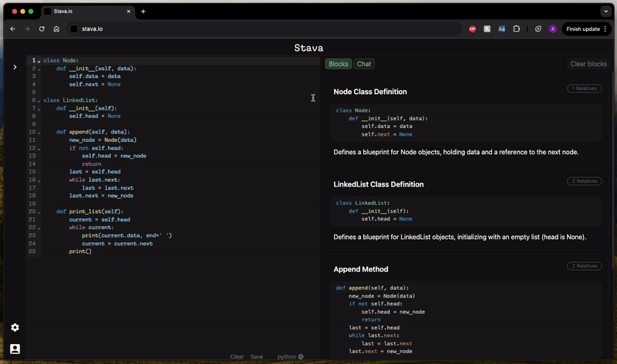Collapse fold arrow on line 20
Viewport: 617px width, 364px height.
pyautogui.click(x=39, y=212)
